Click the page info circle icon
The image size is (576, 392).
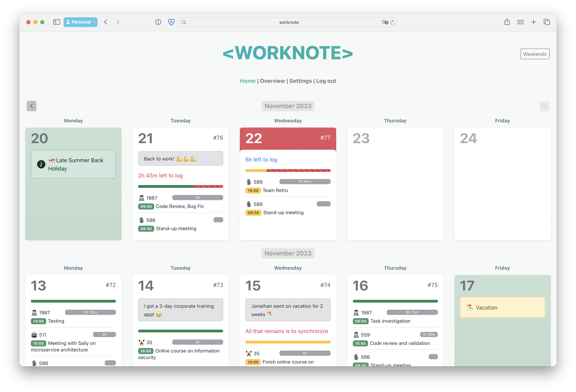pyautogui.click(x=158, y=22)
